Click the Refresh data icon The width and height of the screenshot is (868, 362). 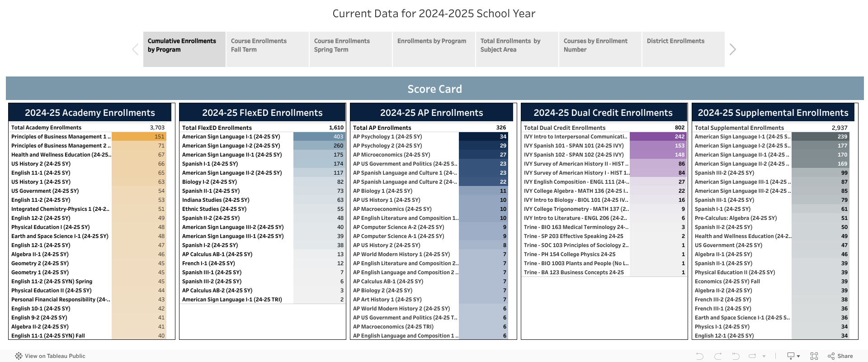point(753,356)
